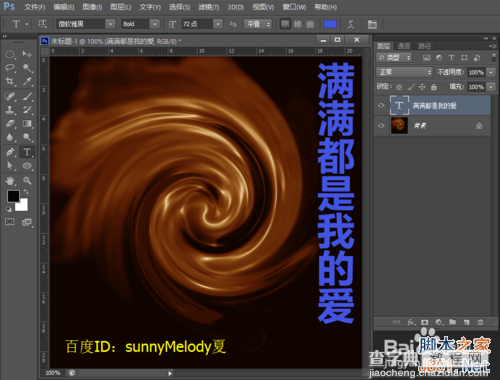
Task: Open the layer blend mode dropdown
Action: (404, 72)
